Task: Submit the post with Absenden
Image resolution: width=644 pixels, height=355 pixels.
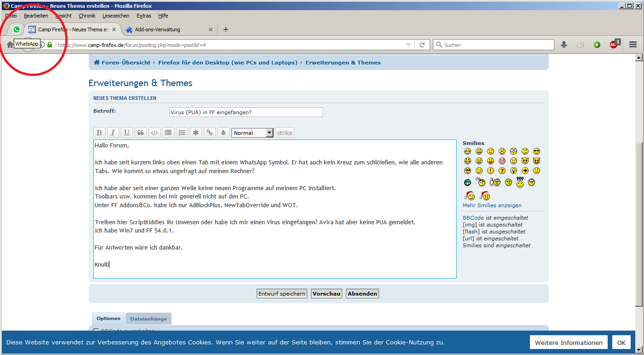Action: click(x=362, y=294)
